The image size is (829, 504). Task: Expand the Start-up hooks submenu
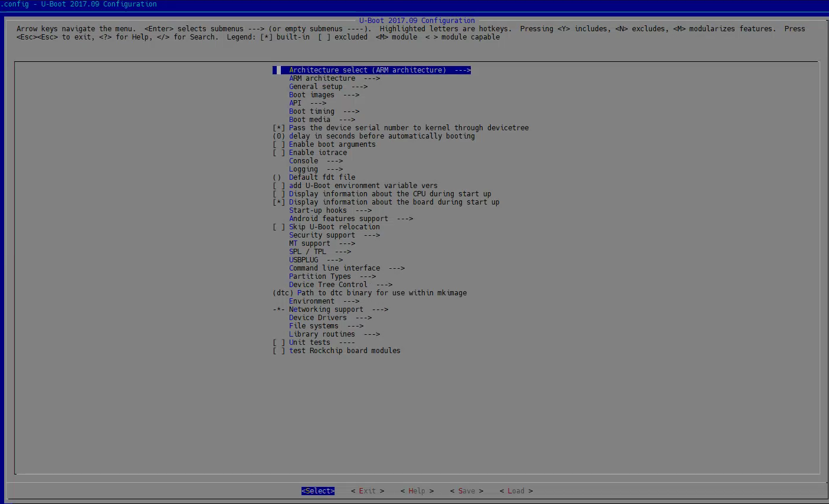(330, 210)
